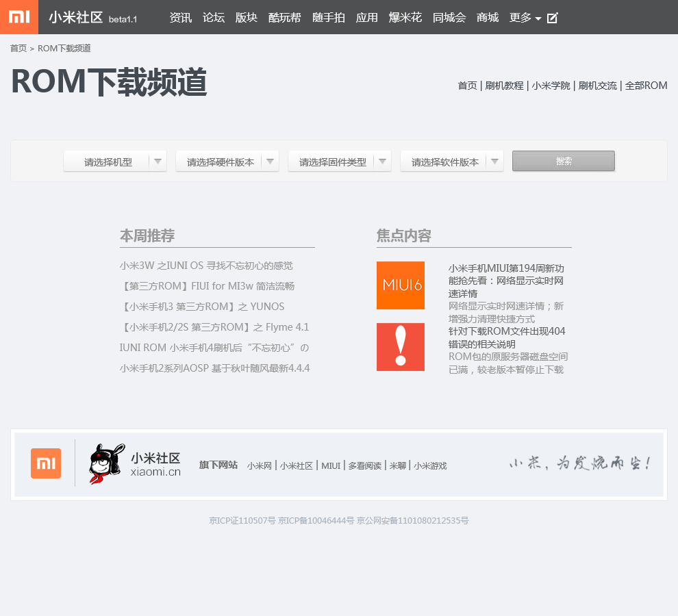
Task: Open 多看阅读 footer link
Action: 365,466
